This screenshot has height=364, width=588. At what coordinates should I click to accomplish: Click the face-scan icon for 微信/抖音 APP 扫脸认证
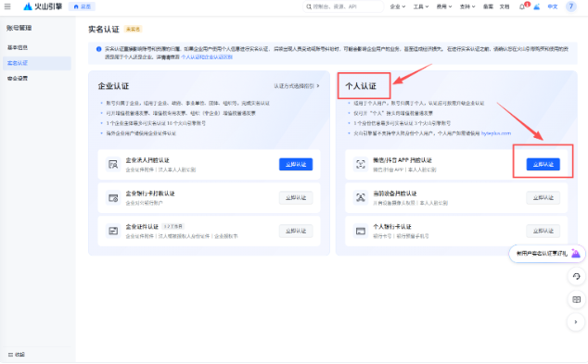coord(361,164)
